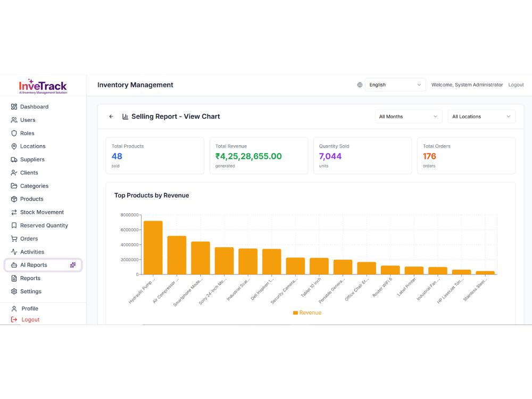Viewport: 532px width, 399px height.
Task: Click the AI Reports robot icon
Action: (x=14, y=265)
